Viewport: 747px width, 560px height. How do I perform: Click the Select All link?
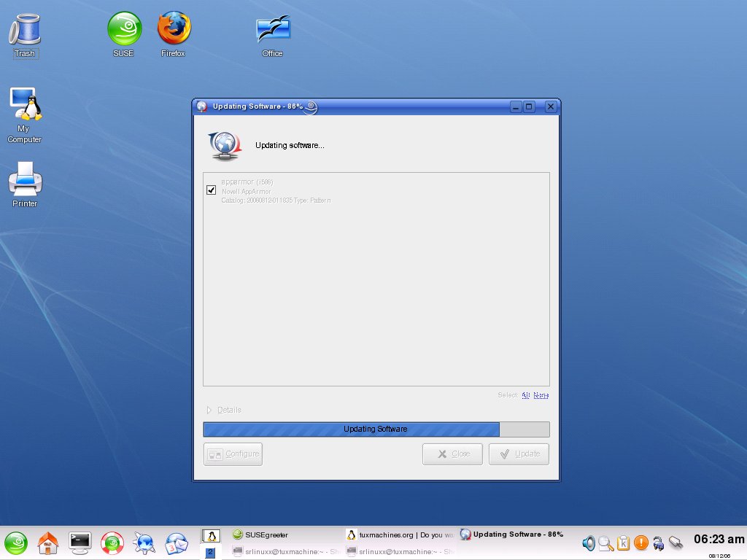pos(525,395)
